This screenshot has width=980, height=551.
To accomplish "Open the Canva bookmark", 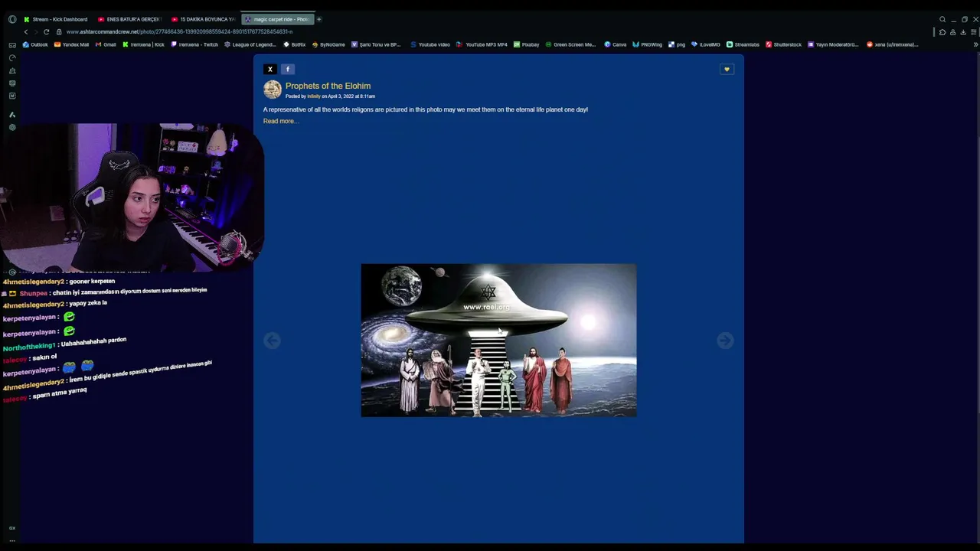I will coord(616,44).
